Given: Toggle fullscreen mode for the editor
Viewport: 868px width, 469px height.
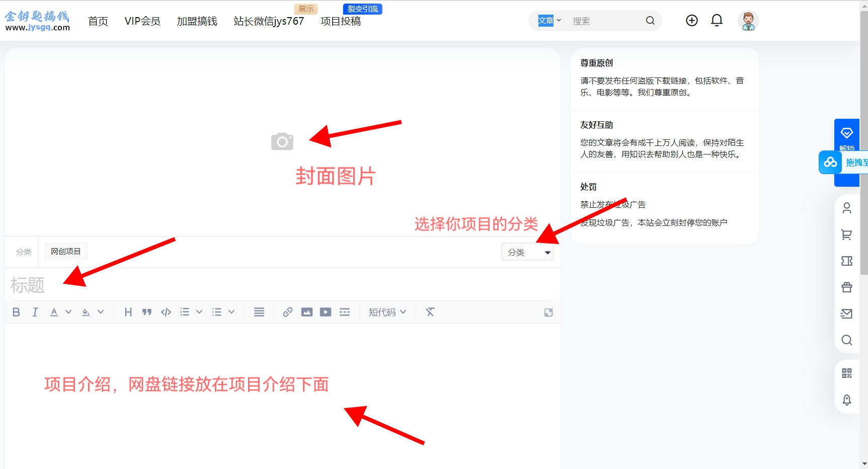Looking at the screenshot, I should click(548, 312).
